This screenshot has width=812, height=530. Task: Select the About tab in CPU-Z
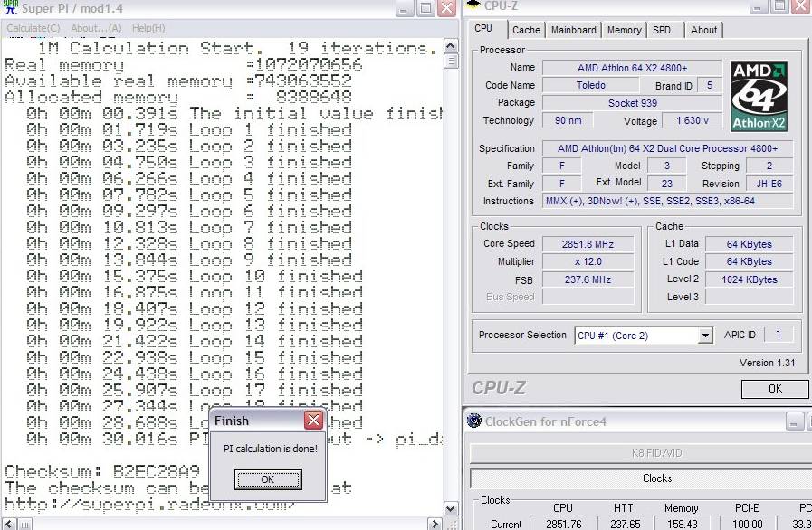(x=703, y=30)
